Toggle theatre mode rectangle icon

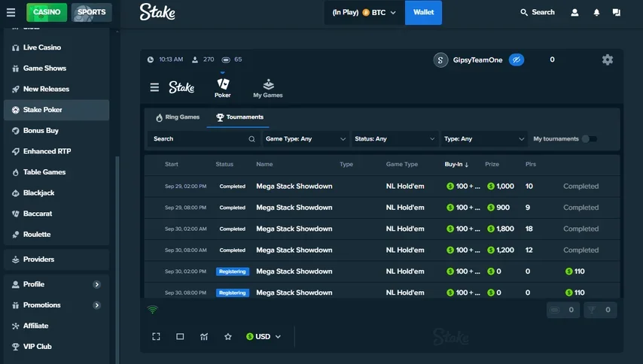(x=180, y=337)
